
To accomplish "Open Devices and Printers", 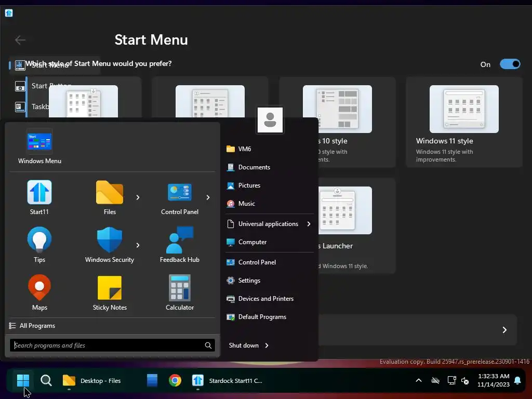I will [x=269, y=299].
